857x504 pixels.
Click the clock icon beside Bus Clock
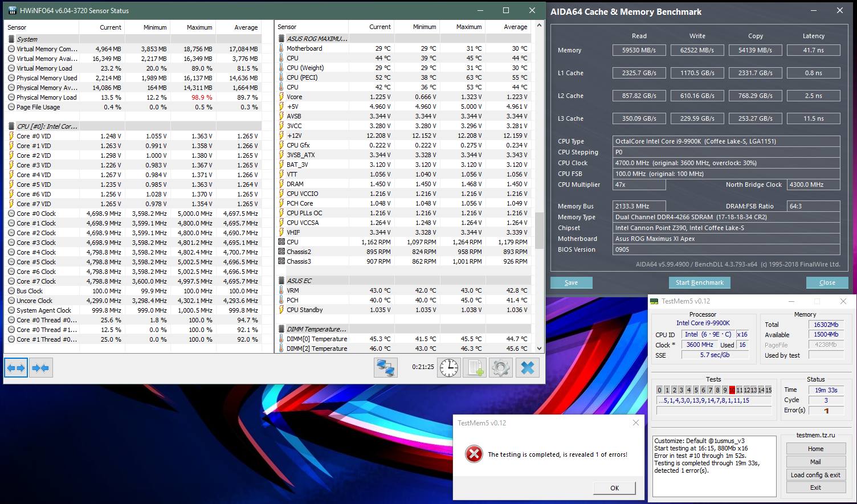(11, 291)
